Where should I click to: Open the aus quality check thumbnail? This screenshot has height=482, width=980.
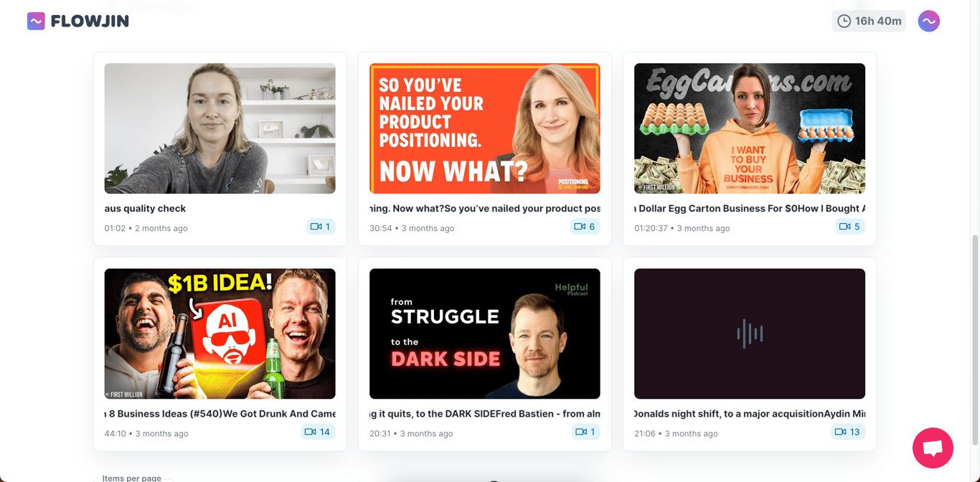coord(220,128)
